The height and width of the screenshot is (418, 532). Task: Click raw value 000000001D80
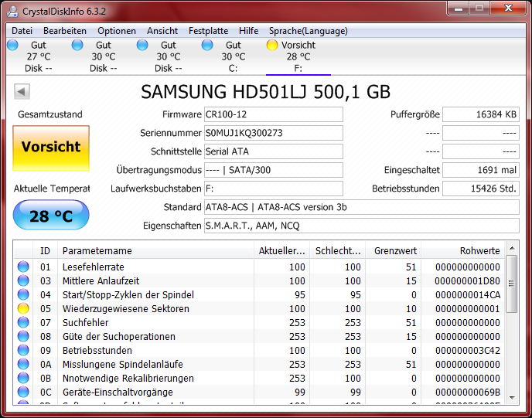click(x=467, y=280)
